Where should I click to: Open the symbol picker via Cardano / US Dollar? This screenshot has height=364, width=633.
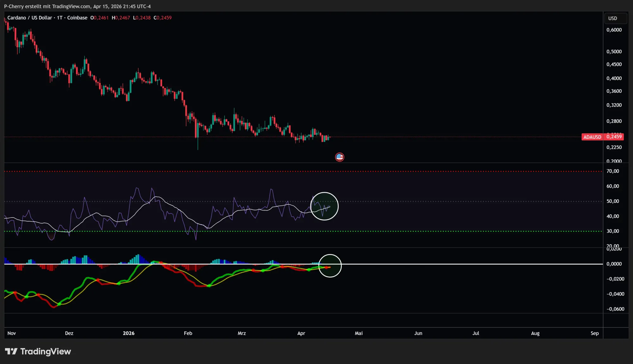[30, 18]
